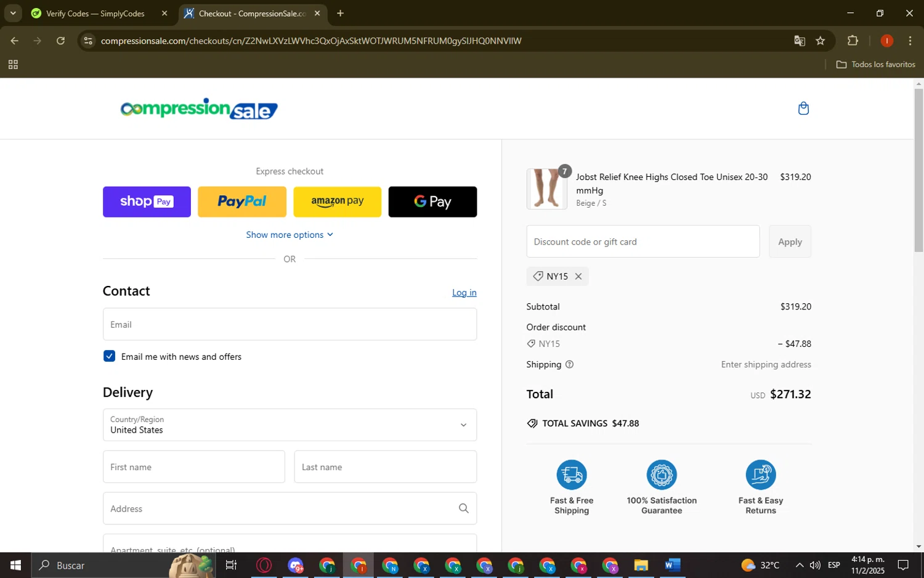Image resolution: width=924 pixels, height=578 pixels.
Task: Bookmark this page with the star icon
Action: click(821, 41)
